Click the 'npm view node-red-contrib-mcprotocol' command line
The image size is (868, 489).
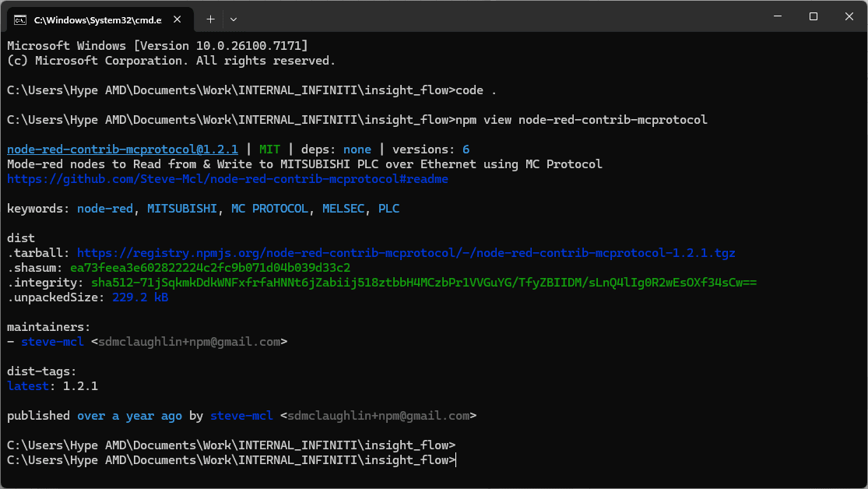tap(357, 120)
